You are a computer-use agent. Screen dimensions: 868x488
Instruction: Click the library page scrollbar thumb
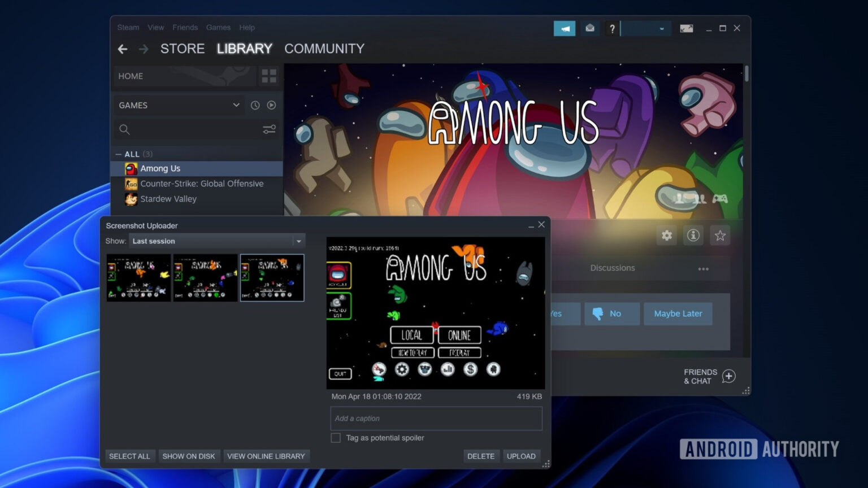pyautogui.click(x=747, y=73)
